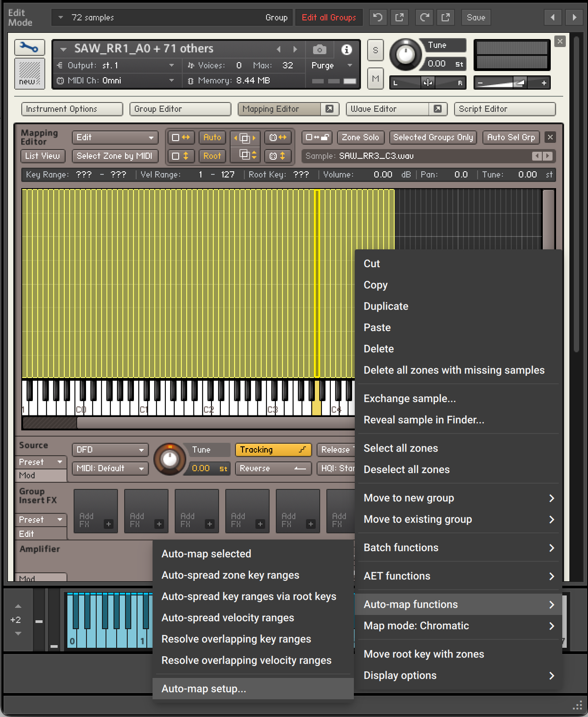Open the Script Editor
The width and height of the screenshot is (588, 717).
505,109
